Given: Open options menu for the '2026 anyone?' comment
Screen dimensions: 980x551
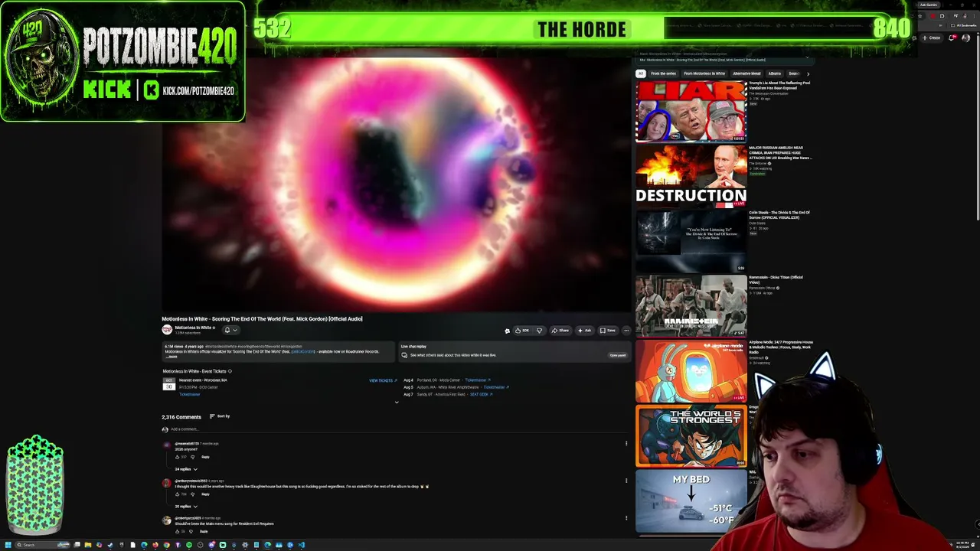Looking at the screenshot, I should tap(626, 443).
